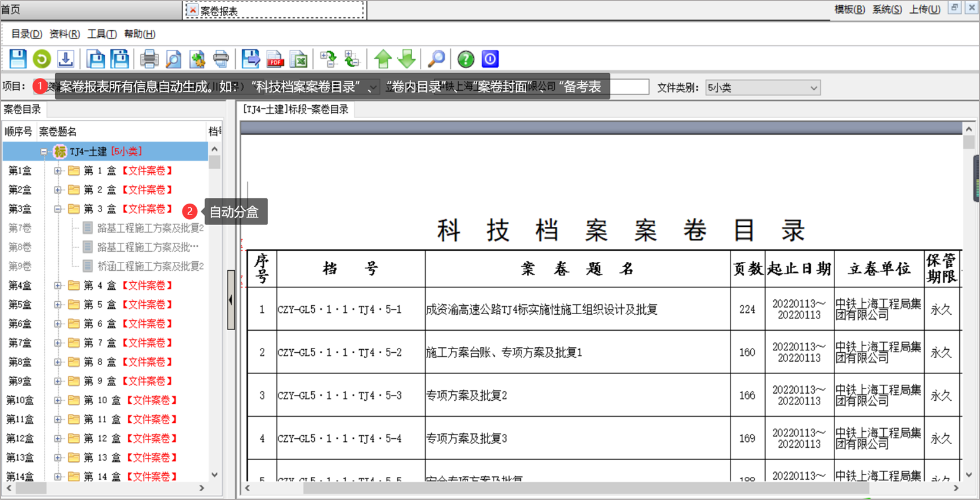
Task: Click the 科技档案案卷目录 report title
Action: tap(621, 230)
